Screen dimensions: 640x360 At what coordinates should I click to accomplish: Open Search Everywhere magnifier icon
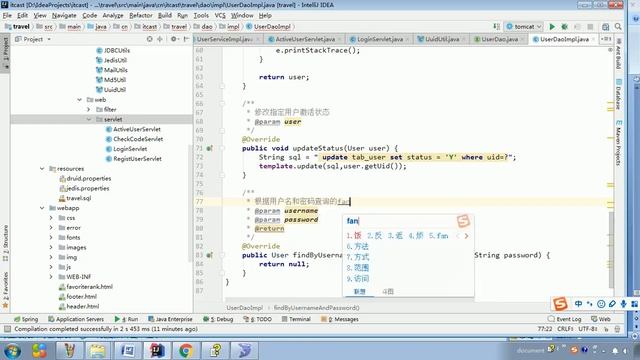tap(618, 27)
